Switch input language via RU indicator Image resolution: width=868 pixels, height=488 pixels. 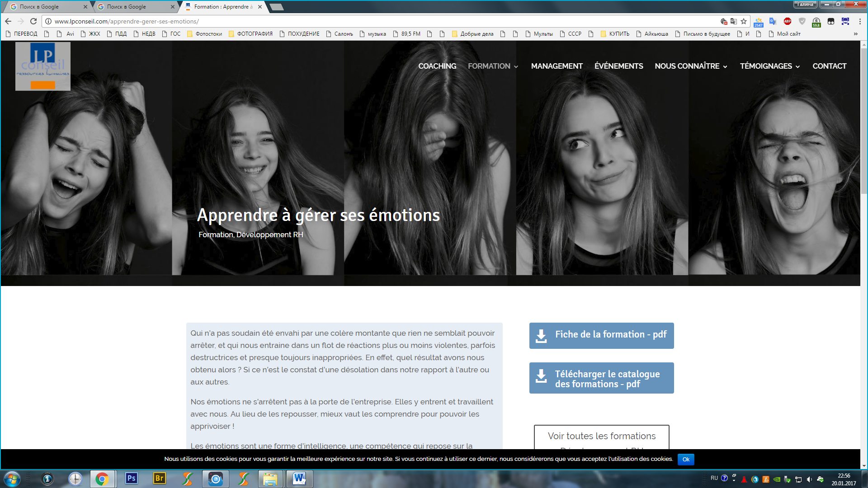[x=714, y=478]
